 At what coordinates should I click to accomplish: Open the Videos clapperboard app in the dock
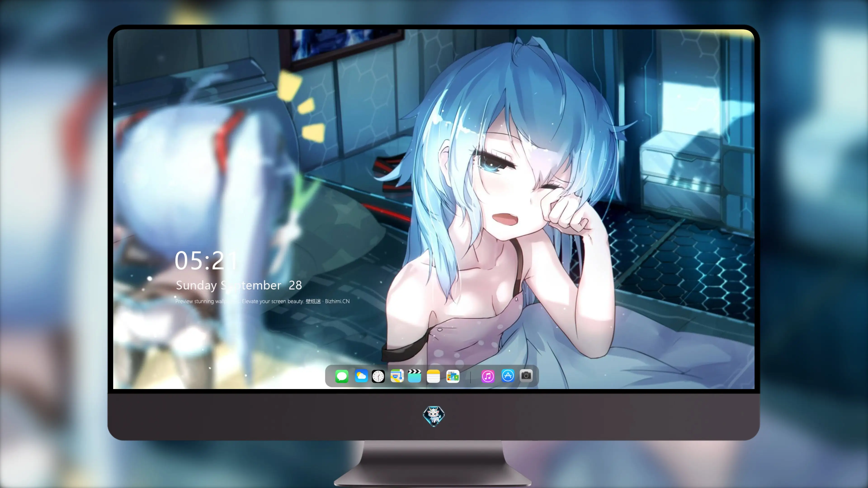tap(415, 376)
